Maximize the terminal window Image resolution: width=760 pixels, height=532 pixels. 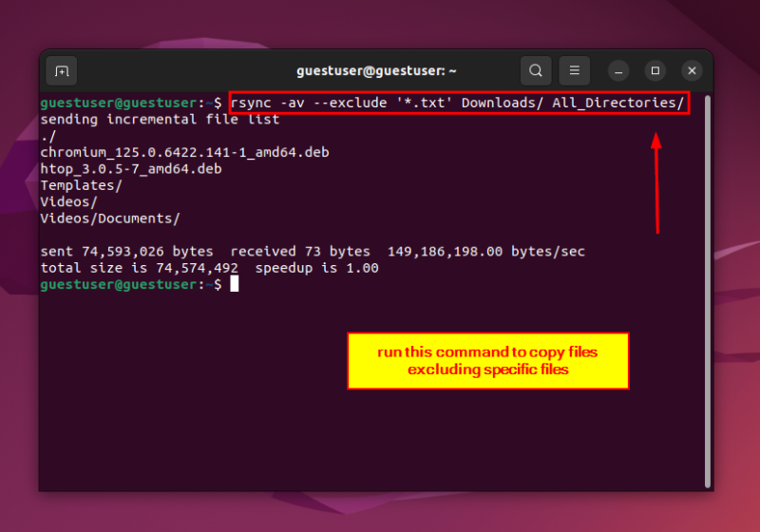pyautogui.click(x=655, y=71)
